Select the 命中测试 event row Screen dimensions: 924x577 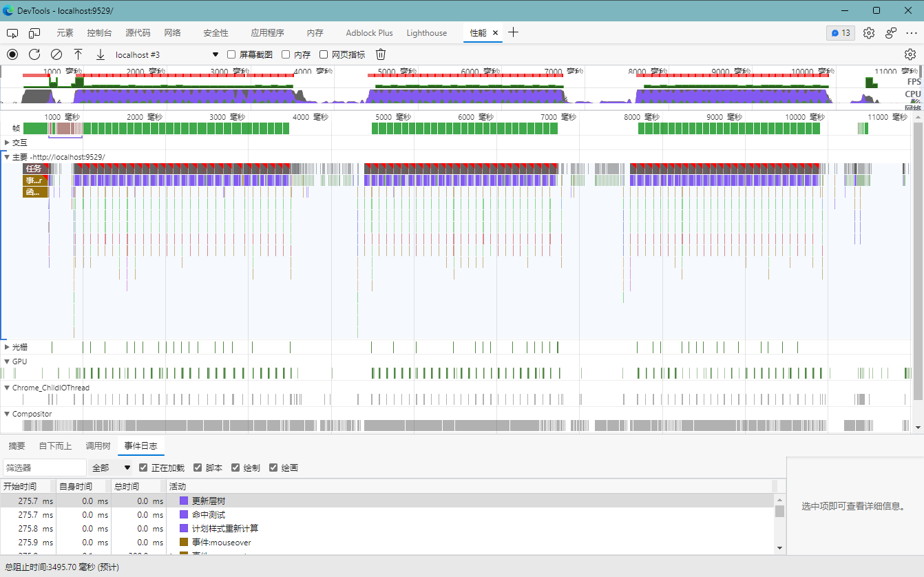pyautogui.click(x=387, y=514)
